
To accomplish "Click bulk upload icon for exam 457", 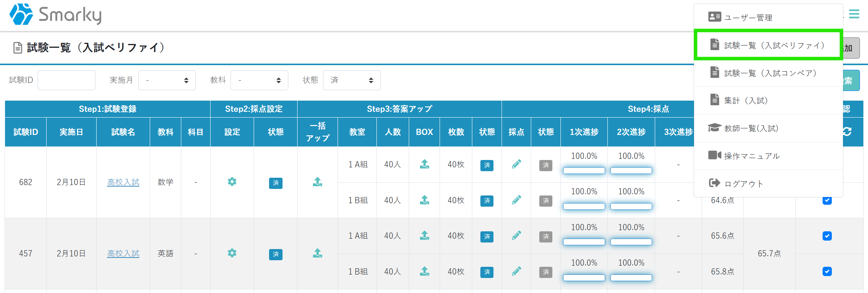I will pyautogui.click(x=317, y=253).
